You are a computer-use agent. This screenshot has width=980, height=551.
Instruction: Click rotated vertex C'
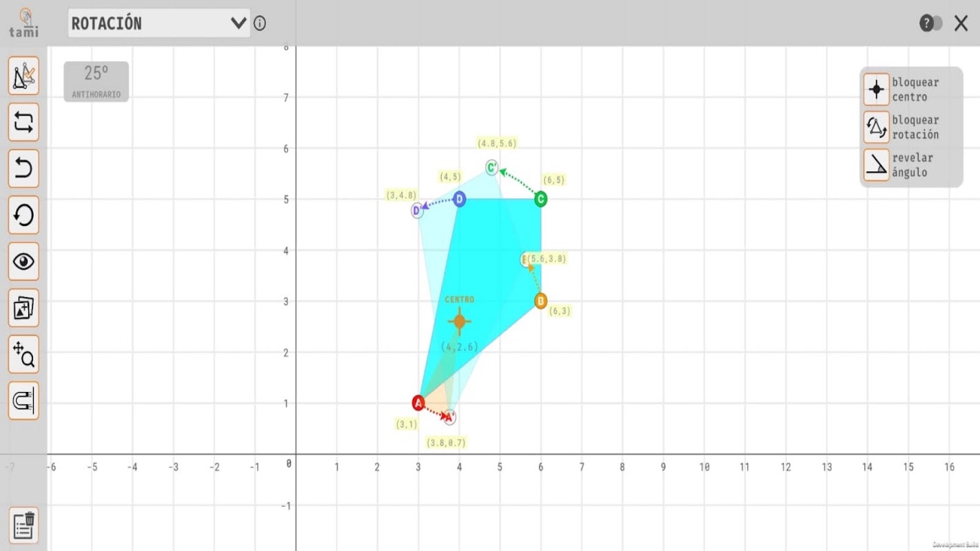[492, 168]
